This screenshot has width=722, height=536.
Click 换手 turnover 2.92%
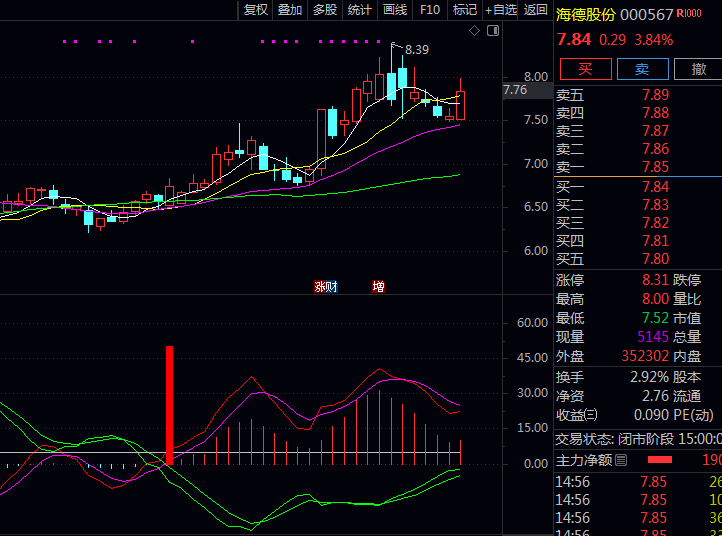[649, 377]
